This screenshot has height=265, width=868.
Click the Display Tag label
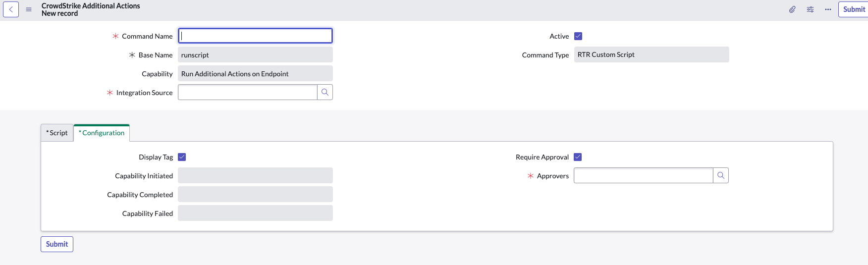pos(156,157)
